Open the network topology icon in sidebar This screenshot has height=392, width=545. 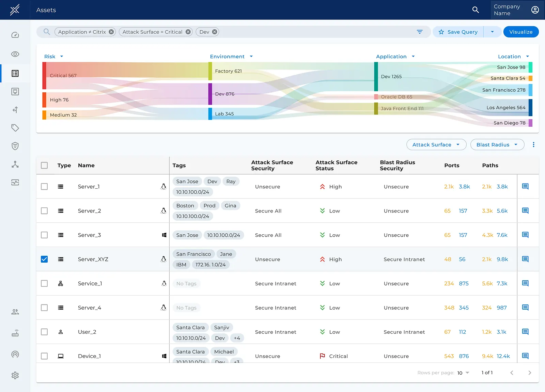[15, 164]
